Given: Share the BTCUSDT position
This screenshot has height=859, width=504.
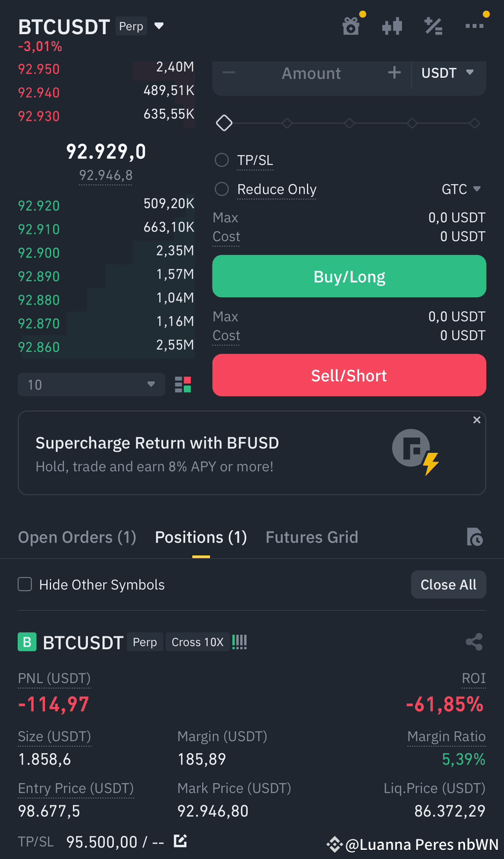Looking at the screenshot, I should tap(474, 642).
